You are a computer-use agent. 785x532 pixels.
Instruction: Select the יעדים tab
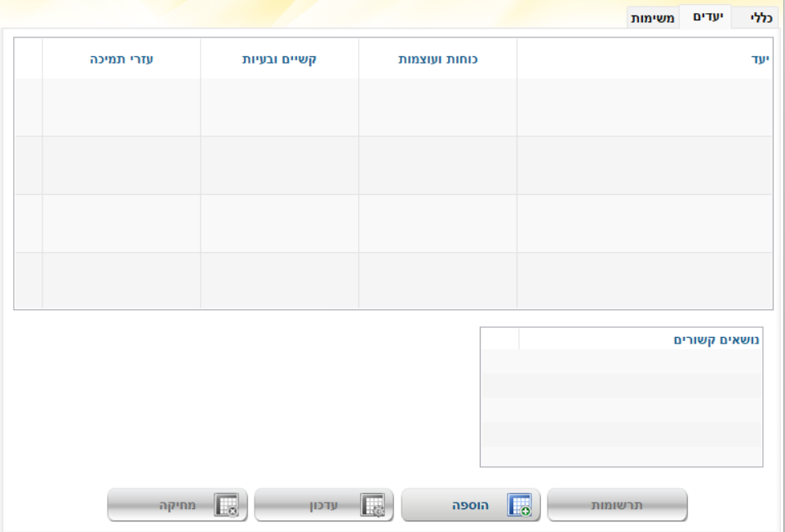(x=705, y=17)
